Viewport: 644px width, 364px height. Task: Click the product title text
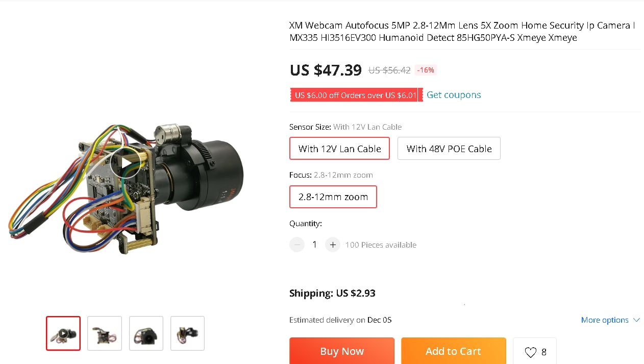click(462, 31)
